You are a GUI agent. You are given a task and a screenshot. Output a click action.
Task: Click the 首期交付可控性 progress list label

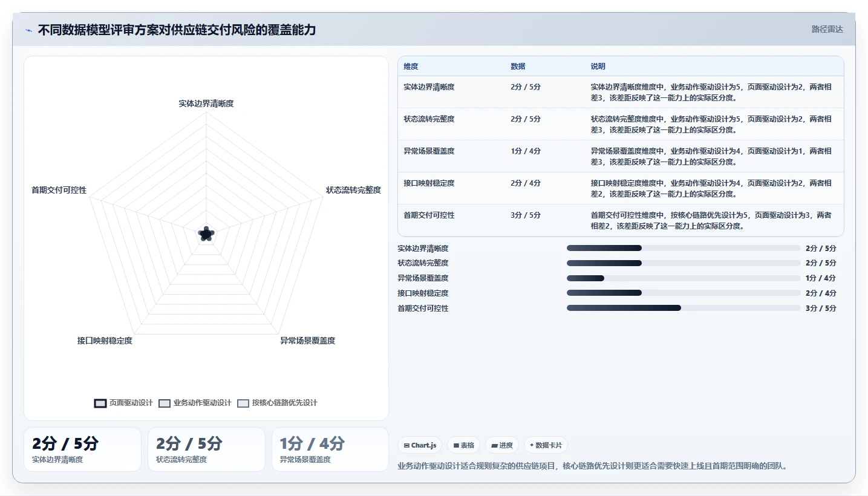pos(423,308)
